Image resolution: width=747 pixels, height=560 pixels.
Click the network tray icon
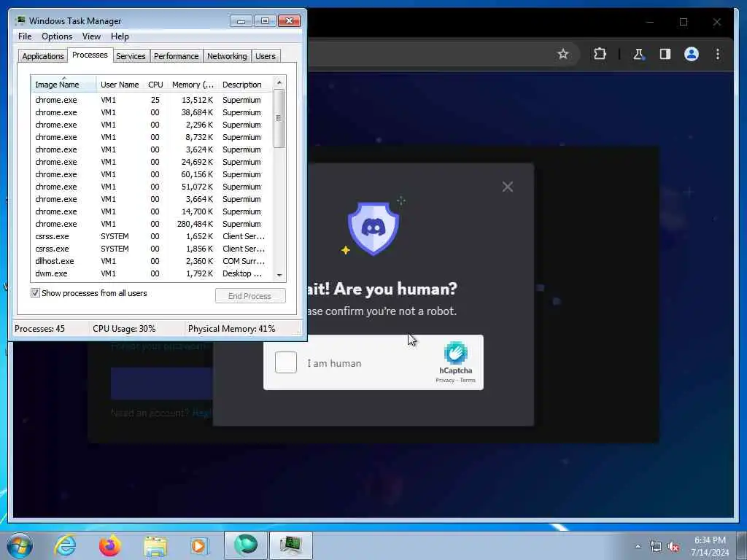[x=656, y=547]
